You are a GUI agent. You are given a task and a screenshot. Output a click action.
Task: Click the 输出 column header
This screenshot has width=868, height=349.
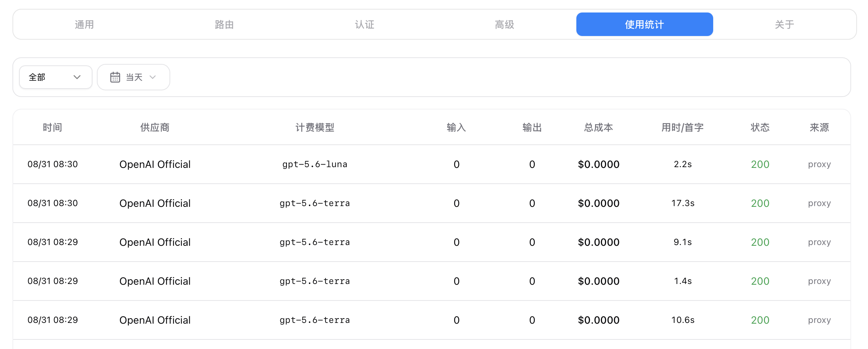pyautogui.click(x=532, y=127)
